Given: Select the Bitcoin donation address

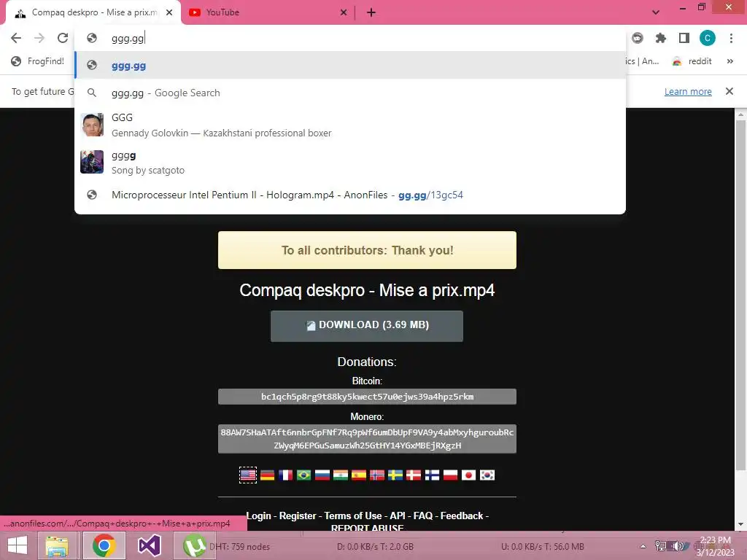Looking at the screenshot, I should click(367, 397).
